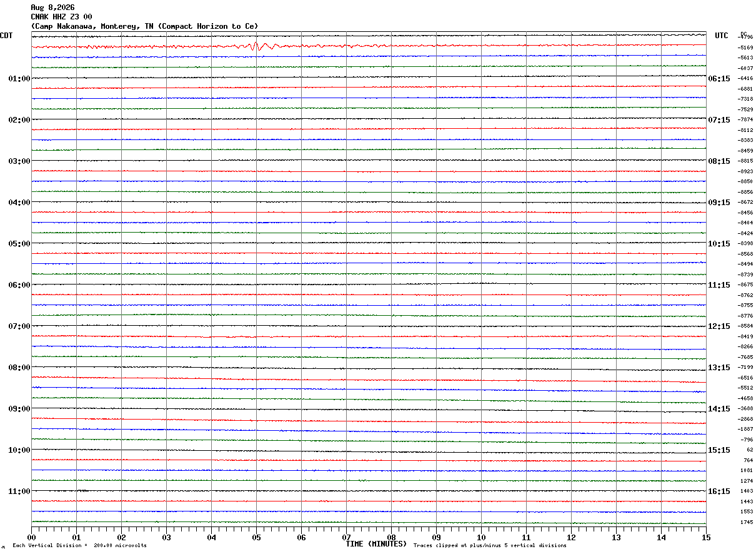
Task: Click the 06:00 CDT hour label
Action: (x=19, y=285)
